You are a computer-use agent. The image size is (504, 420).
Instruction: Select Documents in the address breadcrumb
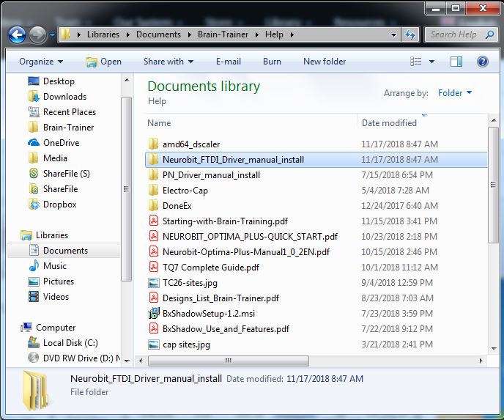pos(158,34)
